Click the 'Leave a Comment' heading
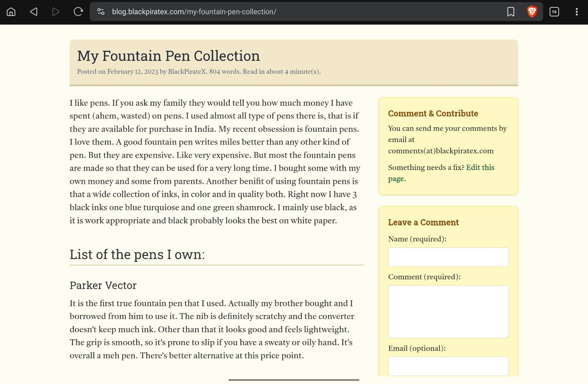This screenshot has width=588, height=384. point(423,222)
